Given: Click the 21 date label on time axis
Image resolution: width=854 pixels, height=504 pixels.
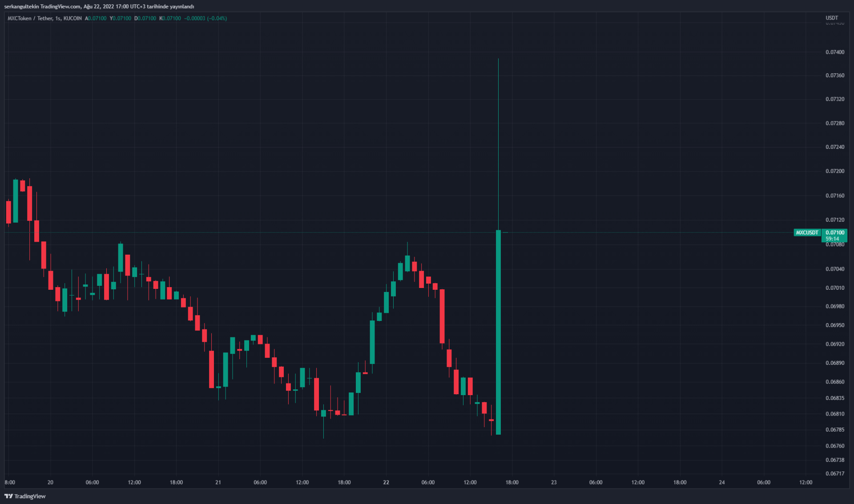Looking at the screenshot, I should tap(218, 482).
